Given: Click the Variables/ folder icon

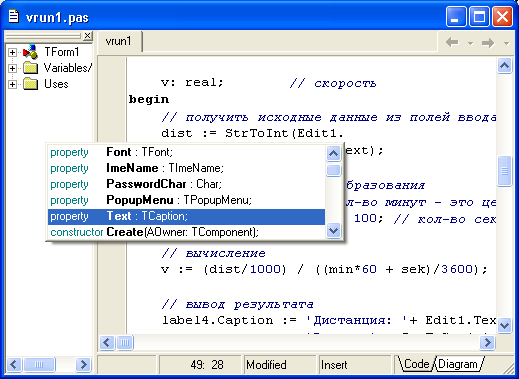Looking at the screenshot, I should 31,68.
